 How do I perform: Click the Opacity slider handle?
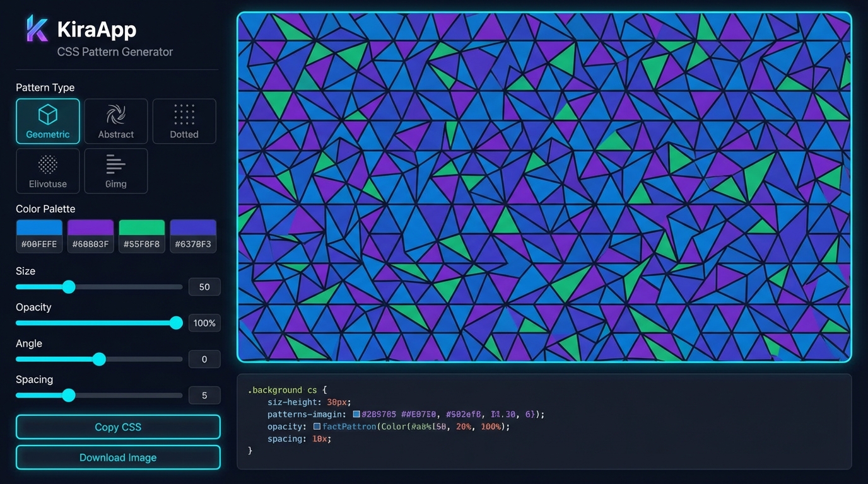[176, 323]
